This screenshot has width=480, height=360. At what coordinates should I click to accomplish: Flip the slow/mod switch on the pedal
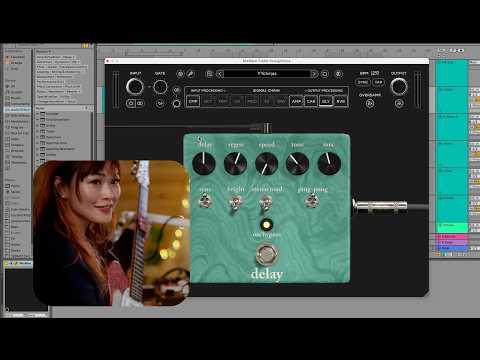coord(266,203)
